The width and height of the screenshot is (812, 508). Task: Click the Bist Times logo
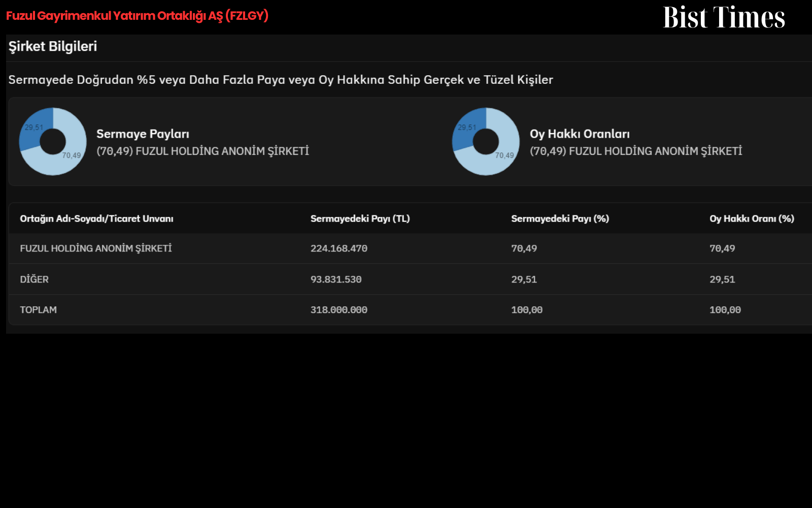(x=724, y=17)
